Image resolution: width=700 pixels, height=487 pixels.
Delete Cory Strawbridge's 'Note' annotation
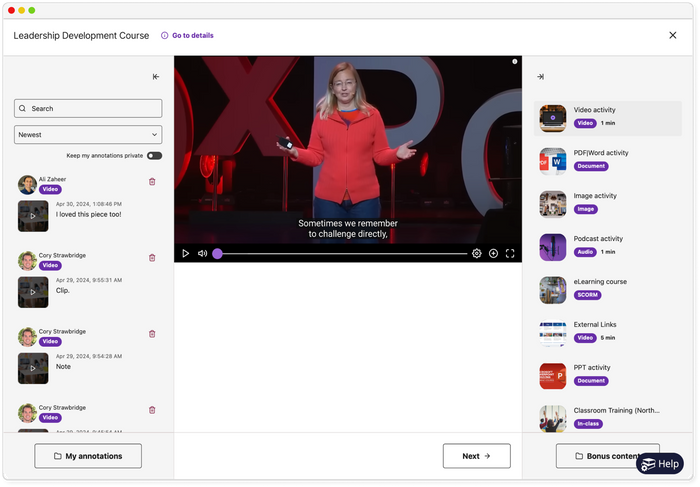pyautogui.click(x=152, y=334)
